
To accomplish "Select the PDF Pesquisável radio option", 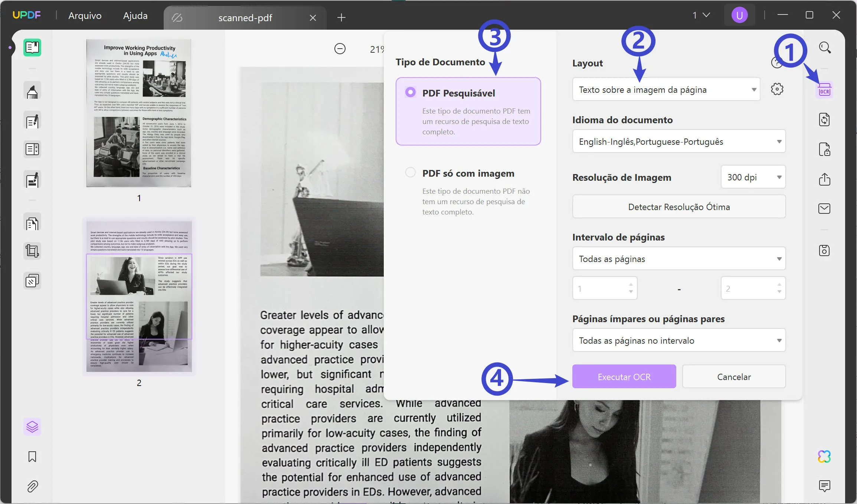I will [x=410, y=92].
